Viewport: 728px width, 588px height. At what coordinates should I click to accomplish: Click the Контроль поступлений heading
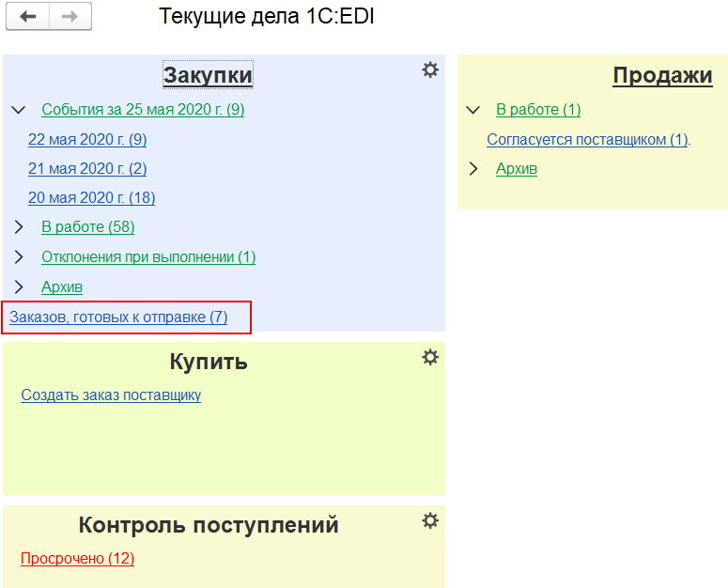209,525
